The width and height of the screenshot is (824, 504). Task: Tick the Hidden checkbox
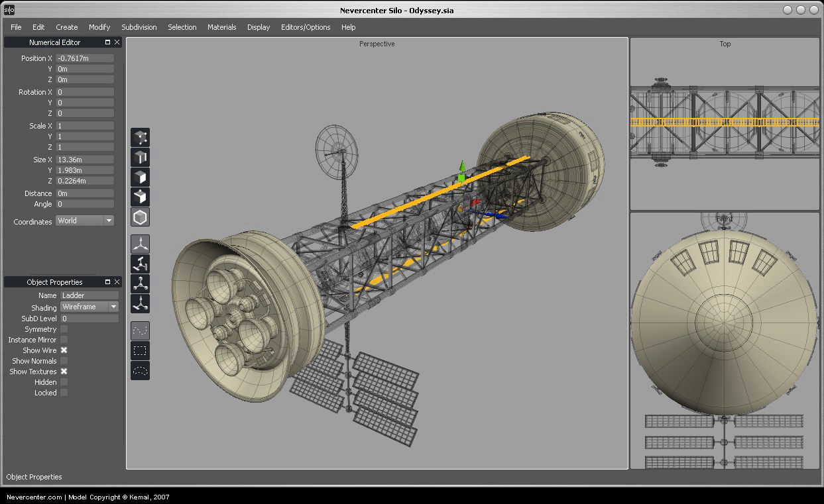click(64, 382)
